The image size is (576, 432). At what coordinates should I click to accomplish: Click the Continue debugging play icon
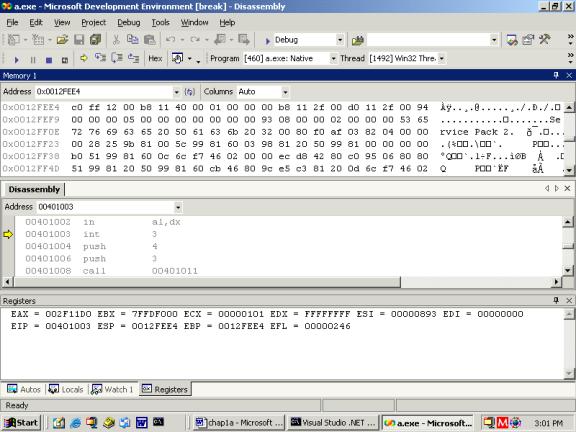pyautogui.click(x=16, y=60)
